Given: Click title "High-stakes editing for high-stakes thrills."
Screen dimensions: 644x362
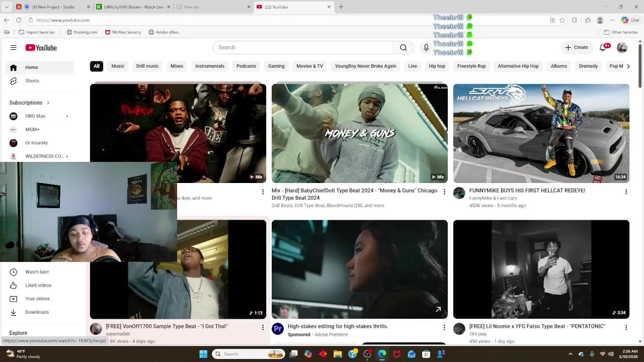Looking at the screenshot, I should click(x=338, y=326).
